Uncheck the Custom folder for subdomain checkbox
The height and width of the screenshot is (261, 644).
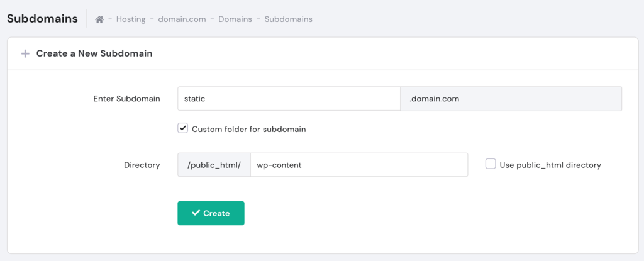pyautogui.click(x=183, y=128)
